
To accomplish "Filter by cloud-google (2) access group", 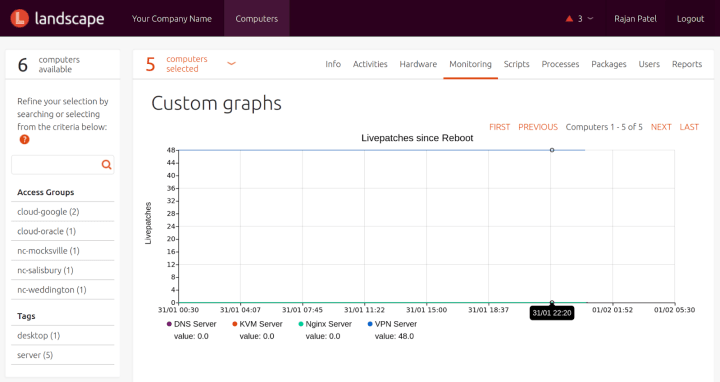I will coord(48,212).
